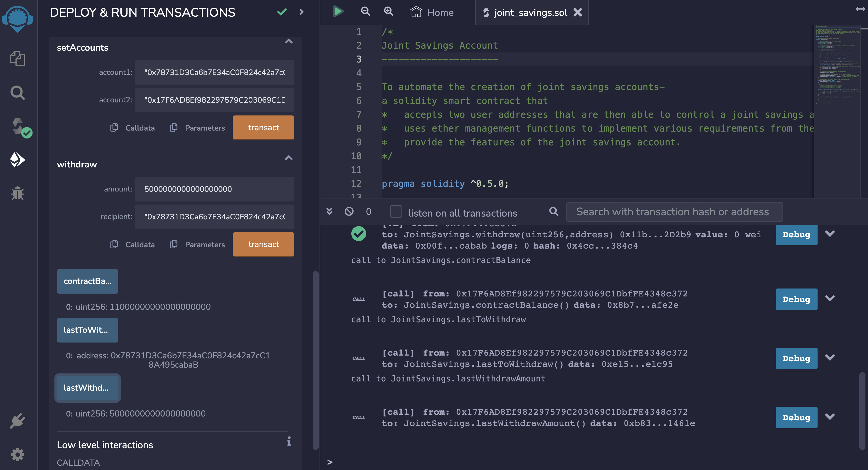The width and height of the screenshot is (868, 470).
Task: Click the arrow next to panel header check
Action: pos(302,12)
